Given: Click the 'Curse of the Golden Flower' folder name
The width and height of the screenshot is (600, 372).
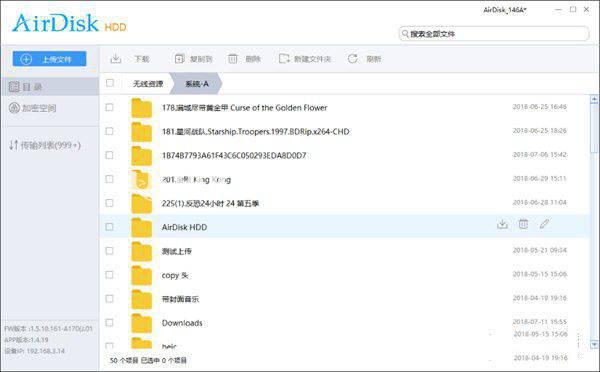Looking at the screenshot, I should point(245,108).
